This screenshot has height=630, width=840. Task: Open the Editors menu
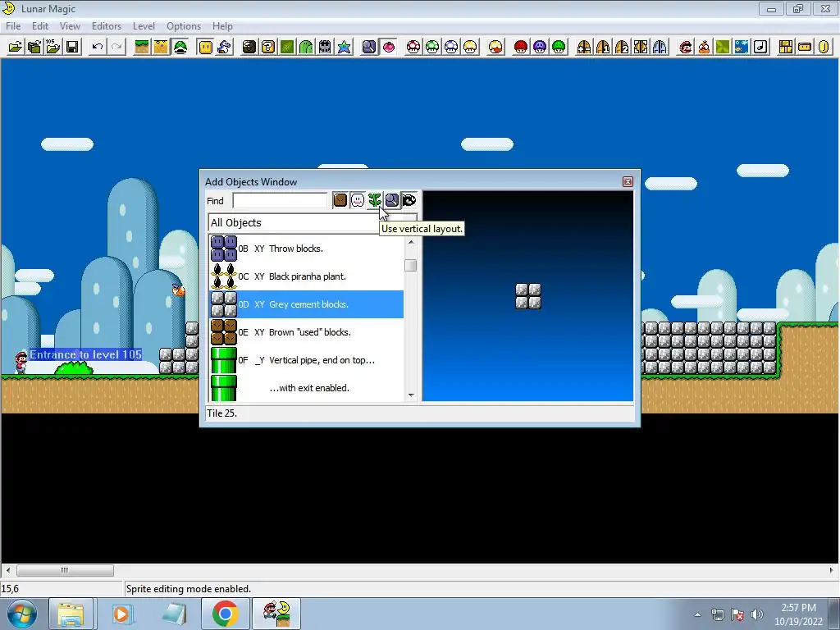[107, 26]
